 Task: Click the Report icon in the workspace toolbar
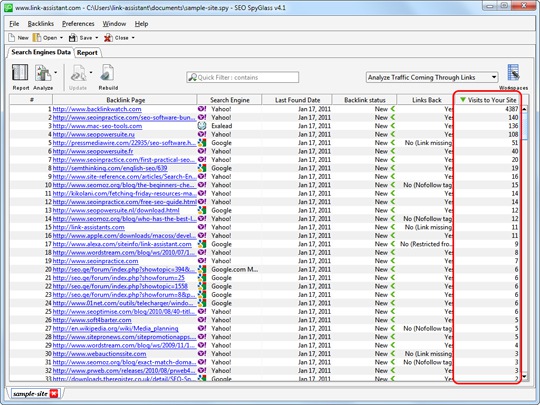click(20, 73)
